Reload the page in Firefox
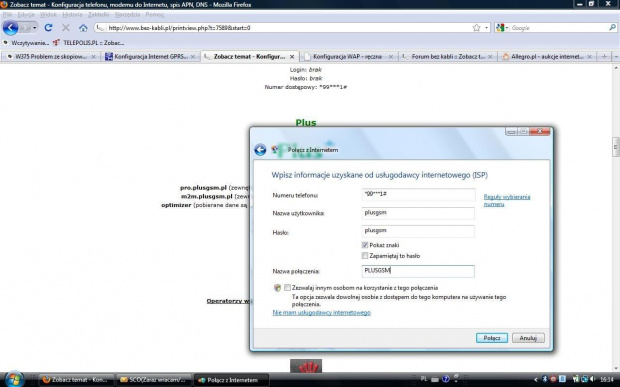Screen dimensions: 620x387 click(48, 28)
